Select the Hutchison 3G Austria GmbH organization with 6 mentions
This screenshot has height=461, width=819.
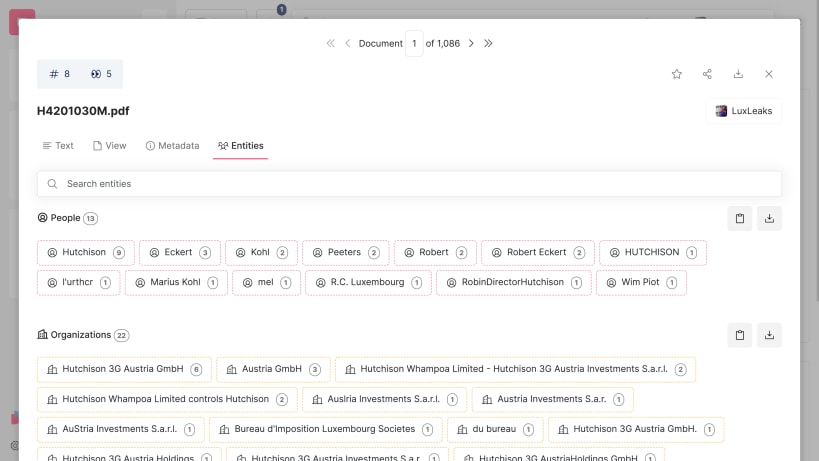124,370
